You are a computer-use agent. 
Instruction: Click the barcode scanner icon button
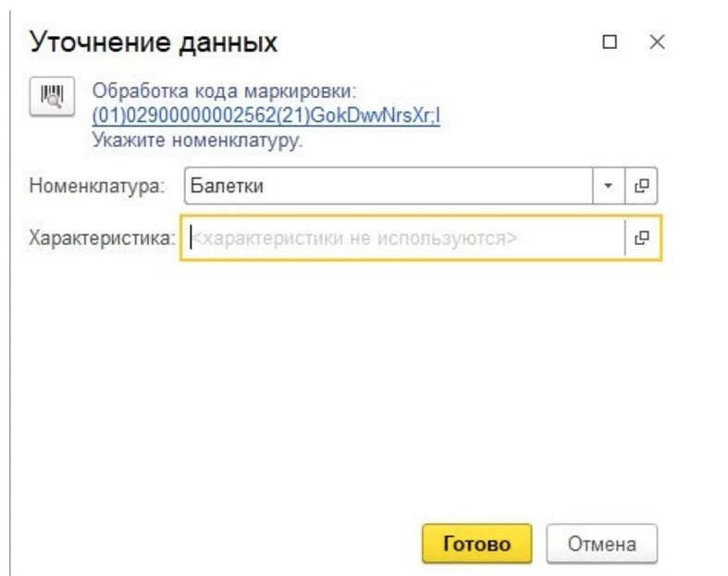[52, 97]
